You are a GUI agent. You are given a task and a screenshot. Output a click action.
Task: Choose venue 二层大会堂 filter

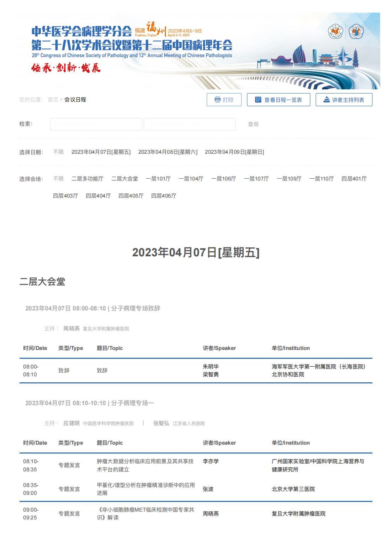[125, 179]
